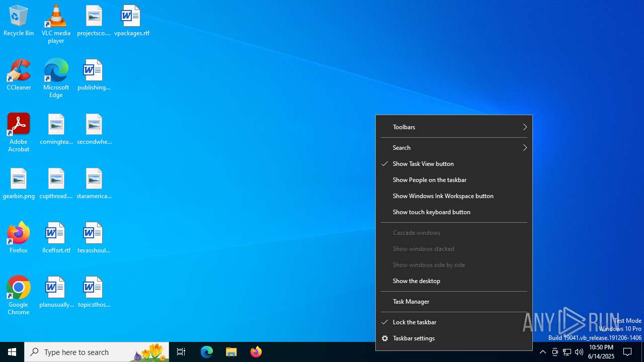644x362 pixels.
Task: Launch Firefox from the taskbar
Action: (256, 352)
